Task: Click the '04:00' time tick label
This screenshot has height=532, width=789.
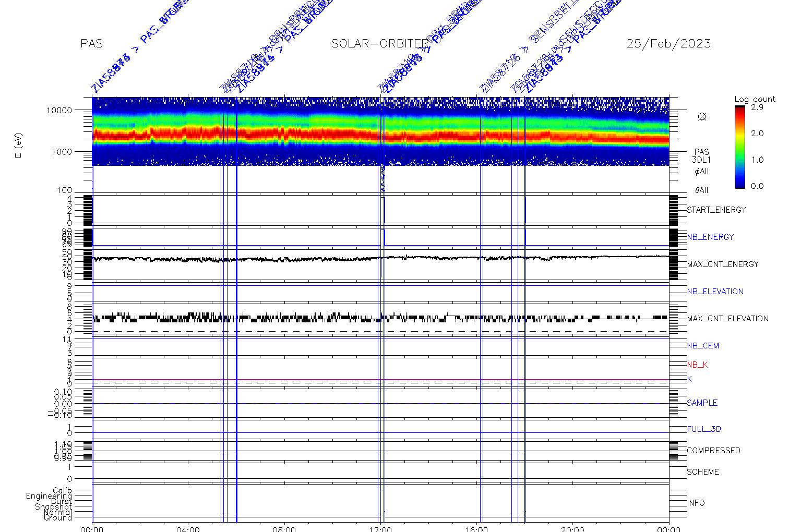Action: pos(188,529)
